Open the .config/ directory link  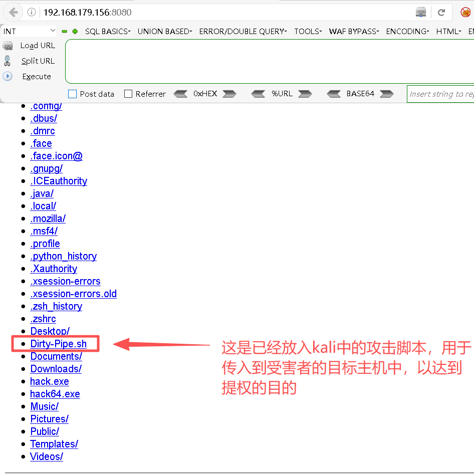click(x=46, y=106)
